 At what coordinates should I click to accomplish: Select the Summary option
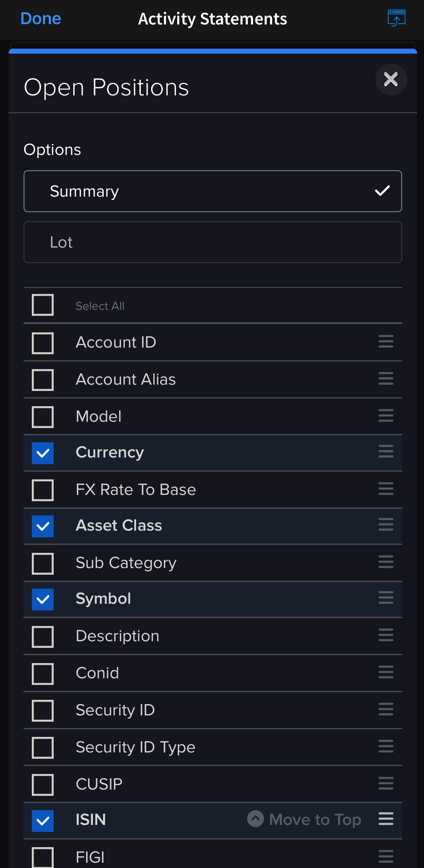(x=213, y=191)
